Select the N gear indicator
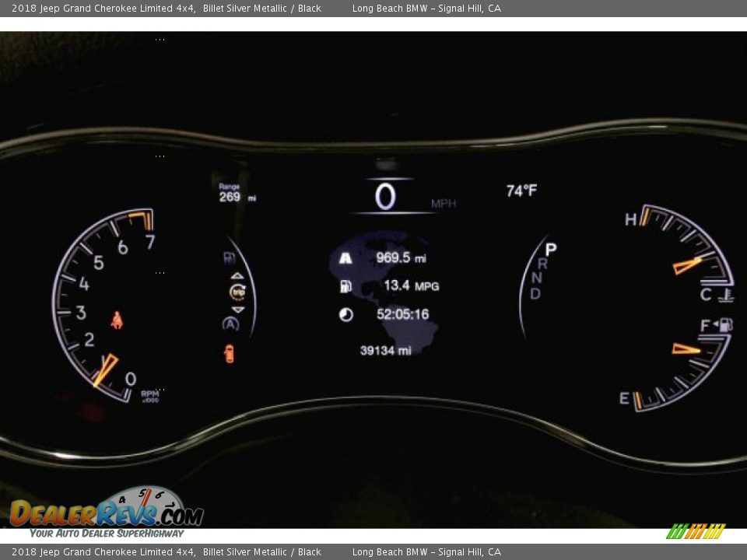747x560 pixels. (x=538, y=278)
